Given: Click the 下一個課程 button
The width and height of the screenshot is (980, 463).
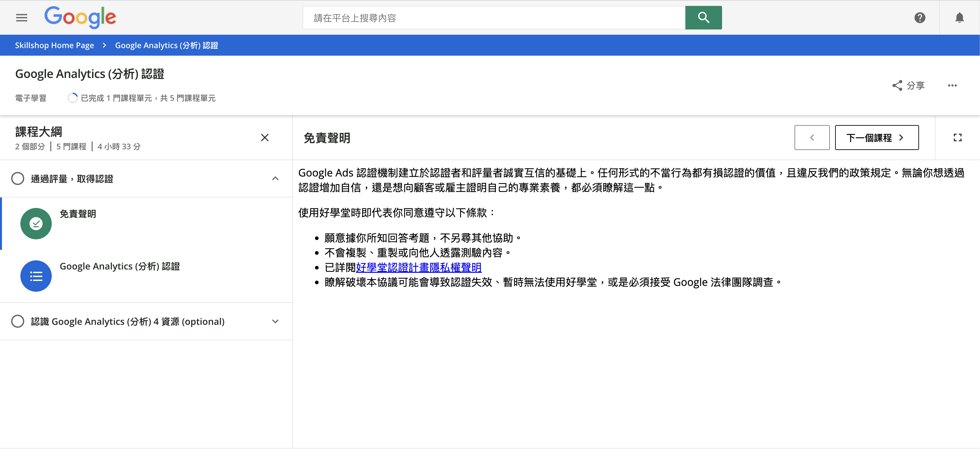Looking at the screenshot, I should [876, 138].
